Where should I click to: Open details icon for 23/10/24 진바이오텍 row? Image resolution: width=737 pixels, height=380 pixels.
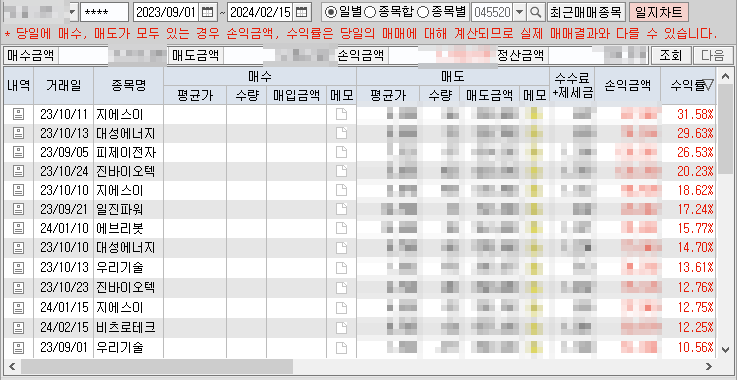(18, 172)
